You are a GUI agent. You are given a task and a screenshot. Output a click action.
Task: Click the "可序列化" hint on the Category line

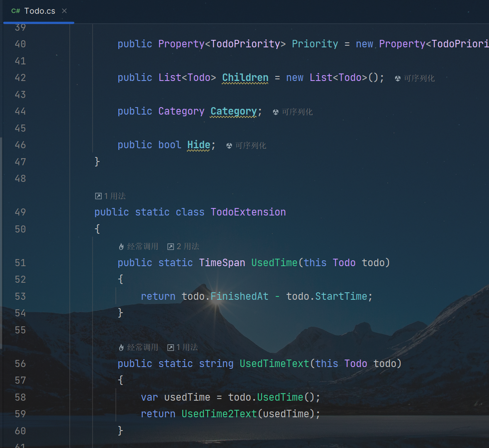coord(297,112)
